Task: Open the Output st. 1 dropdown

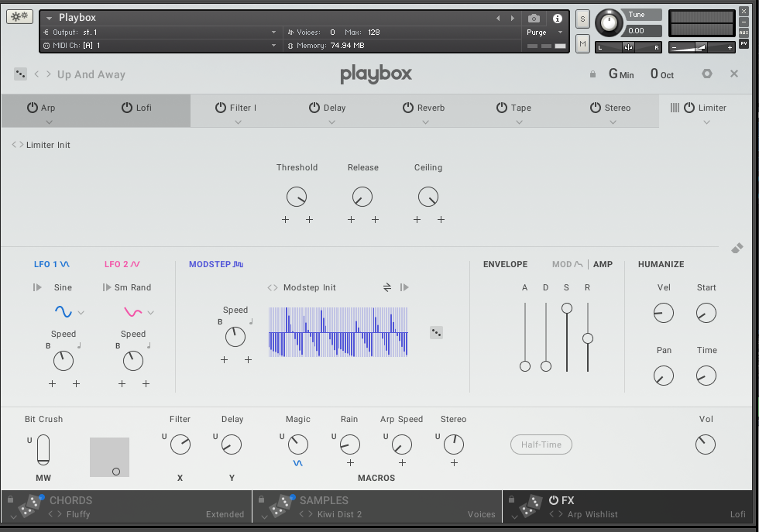Action: pyautogui.click(x=273, y=33)
